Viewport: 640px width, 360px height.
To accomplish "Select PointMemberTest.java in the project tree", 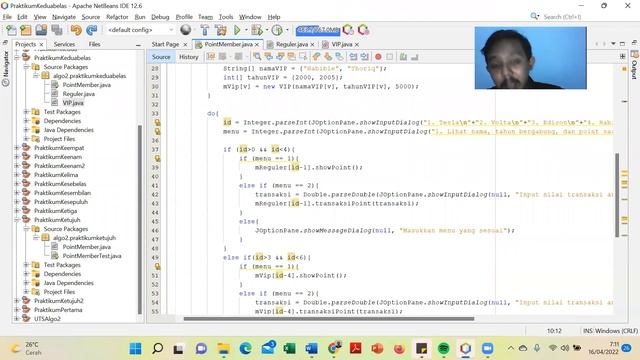I will tap(91, 256).
